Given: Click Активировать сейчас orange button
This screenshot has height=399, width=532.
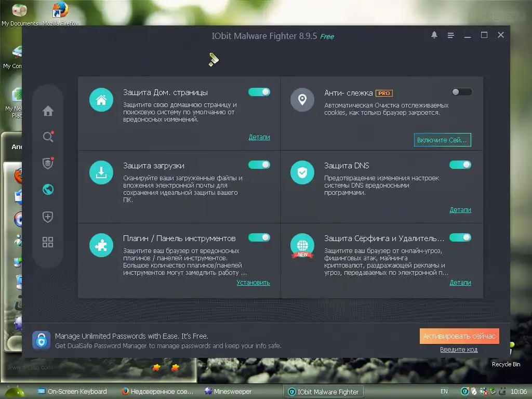Looking at the screenshot, I should coord(459,336).
